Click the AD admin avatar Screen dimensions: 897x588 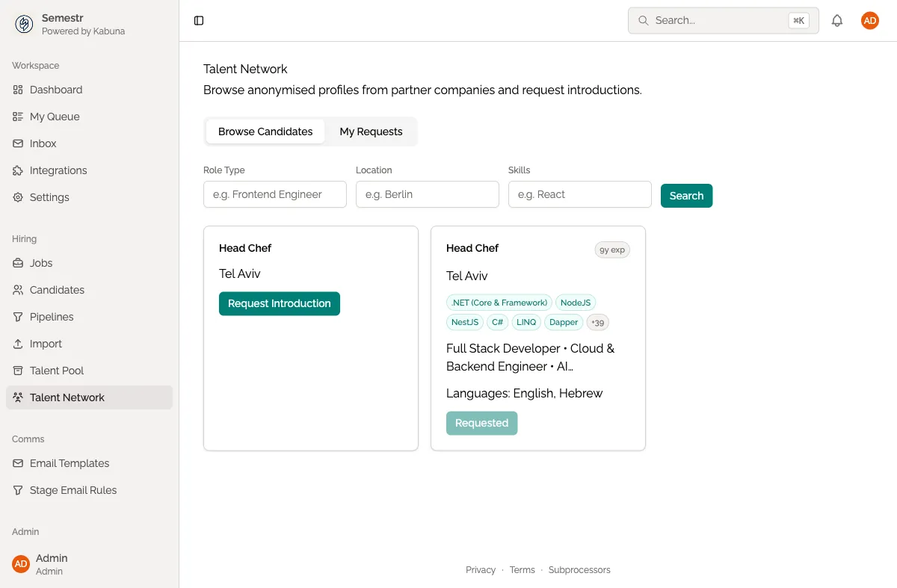click(869, 20)
